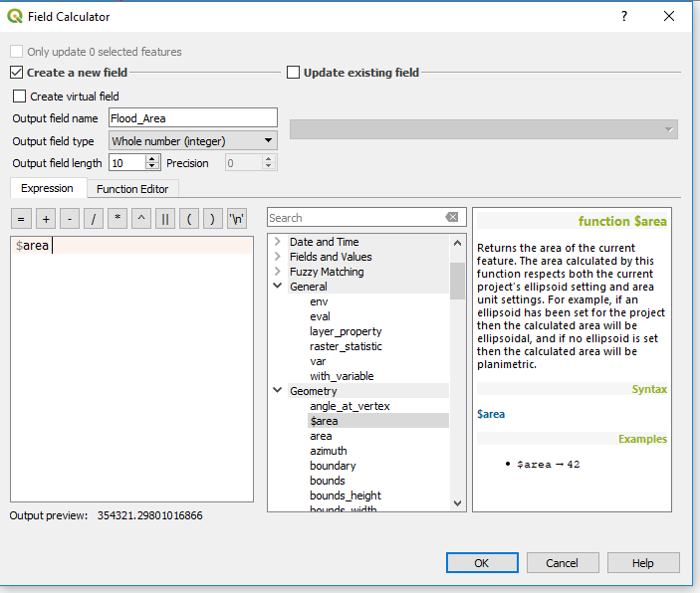Click the equals operator button

20,219
